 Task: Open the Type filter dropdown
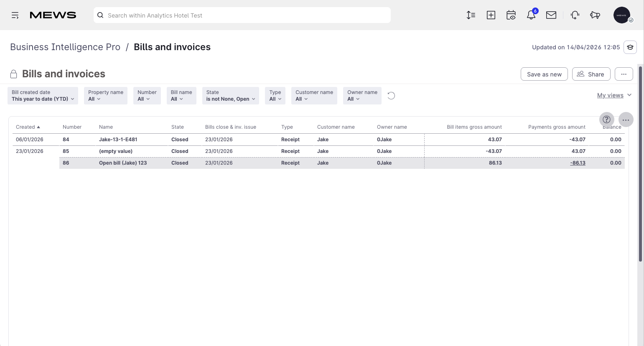275,96
